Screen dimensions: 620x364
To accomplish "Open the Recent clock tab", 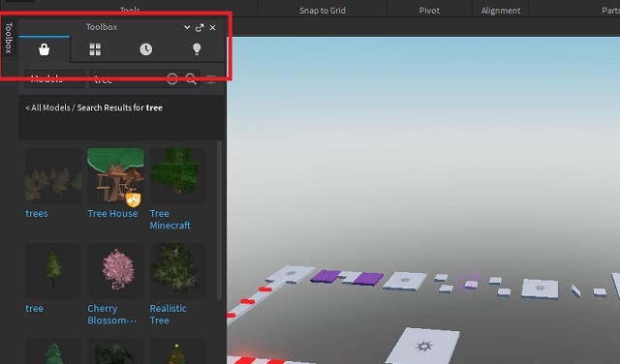I will coord(146,49).
